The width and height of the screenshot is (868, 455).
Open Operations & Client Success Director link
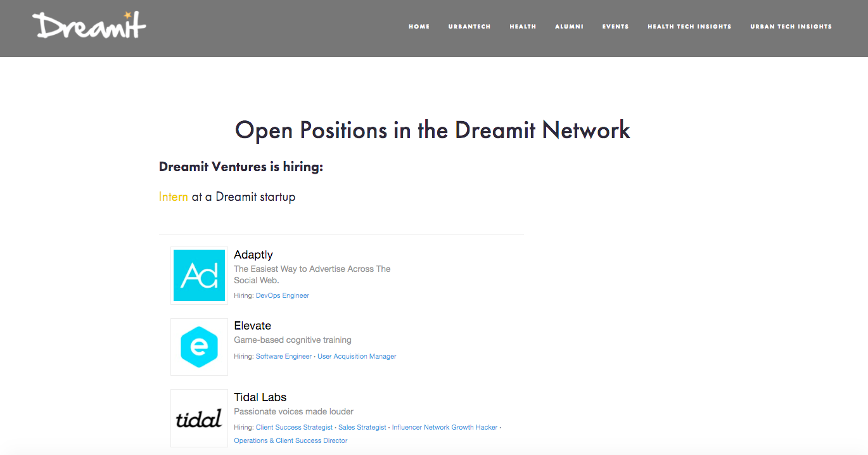point(291,440)
